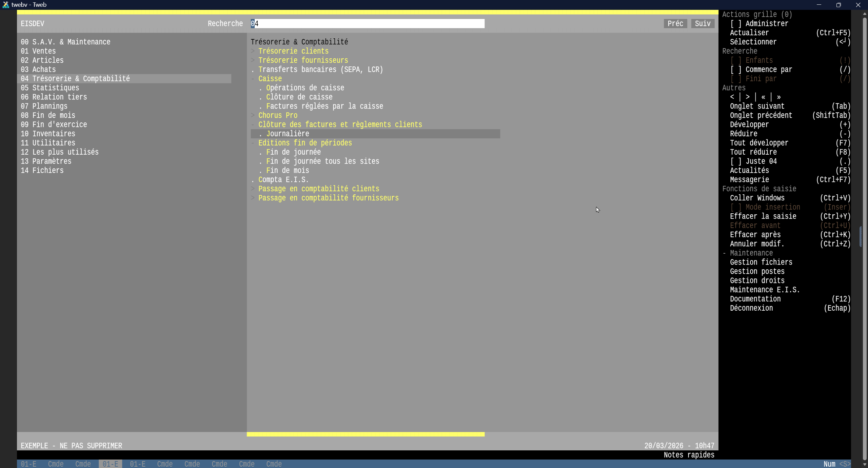Click the '«' jump backward arrow
This screenshot has width=868, height=468.
coord(763,97)
